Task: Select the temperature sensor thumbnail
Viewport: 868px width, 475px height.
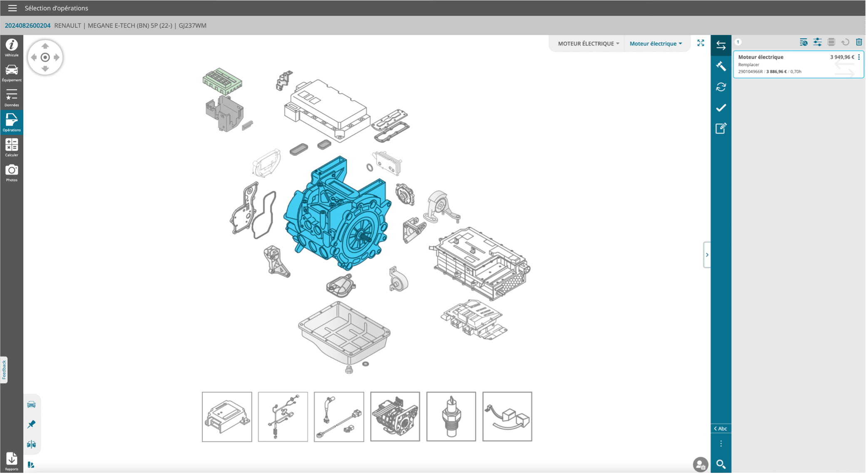Action: tap(451, 416)
